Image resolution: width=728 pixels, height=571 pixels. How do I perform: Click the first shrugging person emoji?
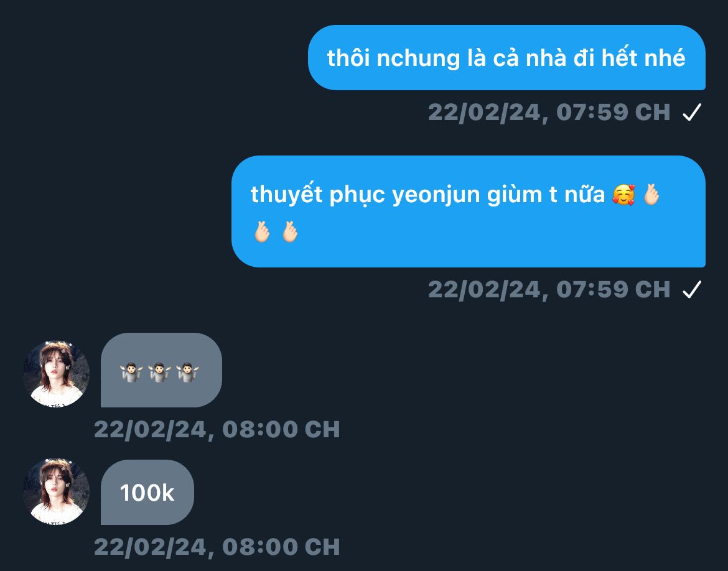[131, 373]
